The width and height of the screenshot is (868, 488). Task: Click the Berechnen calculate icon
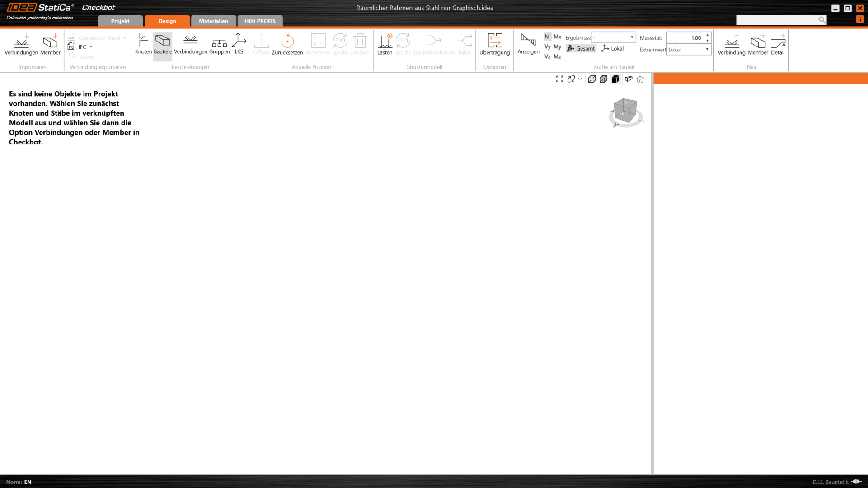coord(318,44)
